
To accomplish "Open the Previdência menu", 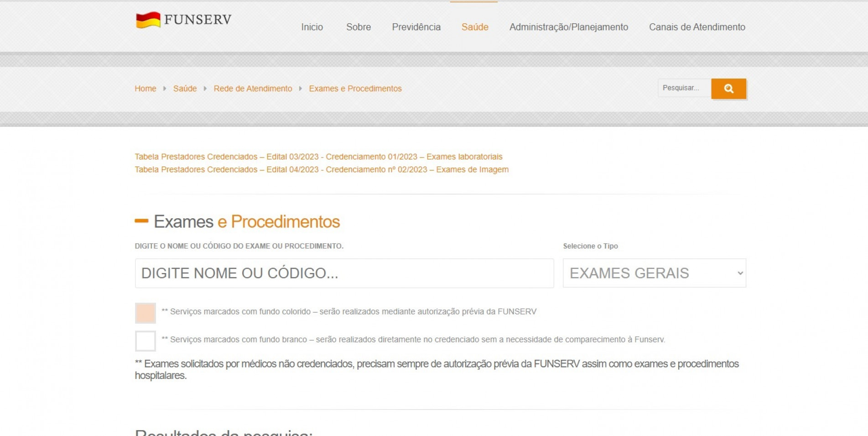I will click(416, 27).
